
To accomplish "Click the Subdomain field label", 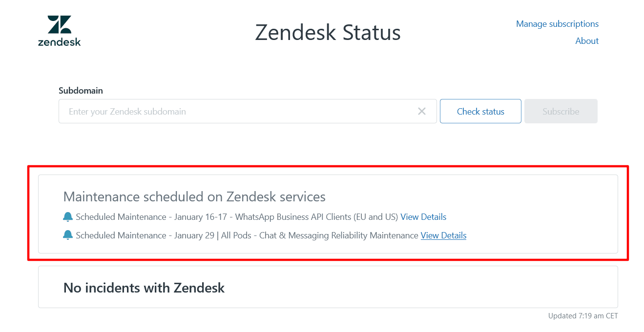I will (81, 91).
